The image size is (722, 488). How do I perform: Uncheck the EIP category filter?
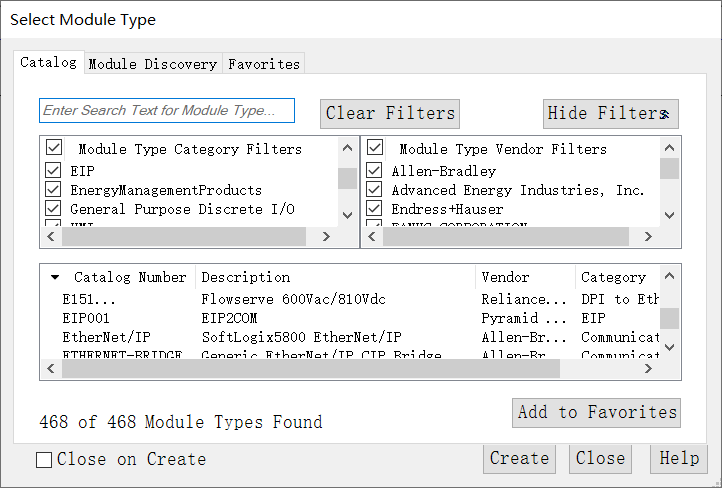point(53,171)
